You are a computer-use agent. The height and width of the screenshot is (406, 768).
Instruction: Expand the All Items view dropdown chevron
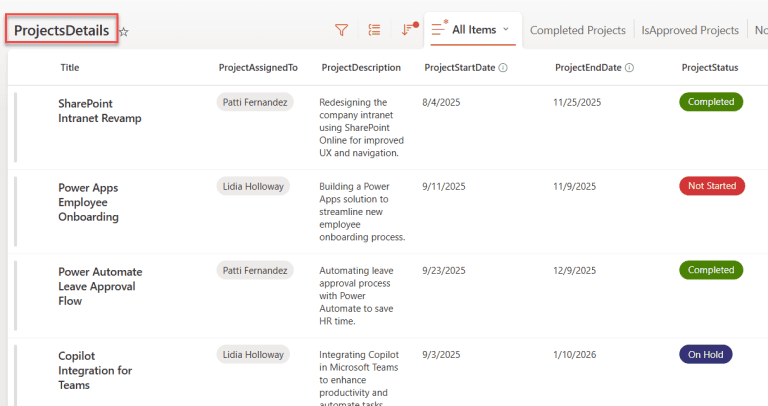pos(506,29)
